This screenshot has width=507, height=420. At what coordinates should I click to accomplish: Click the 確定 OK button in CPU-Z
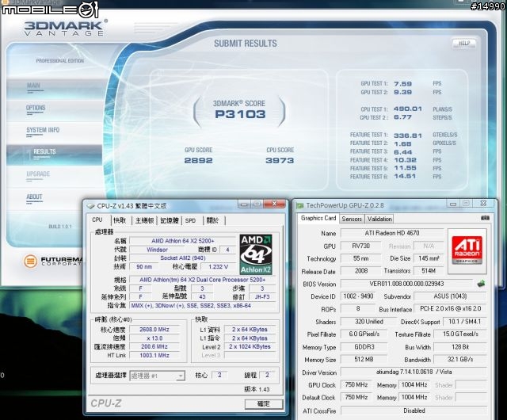(x=264, y=404)
